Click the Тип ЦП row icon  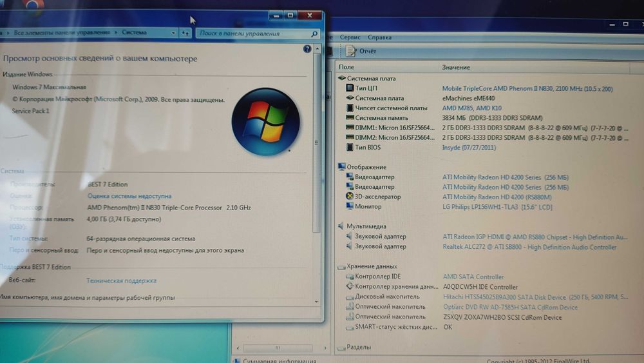[x=350, y=88]
